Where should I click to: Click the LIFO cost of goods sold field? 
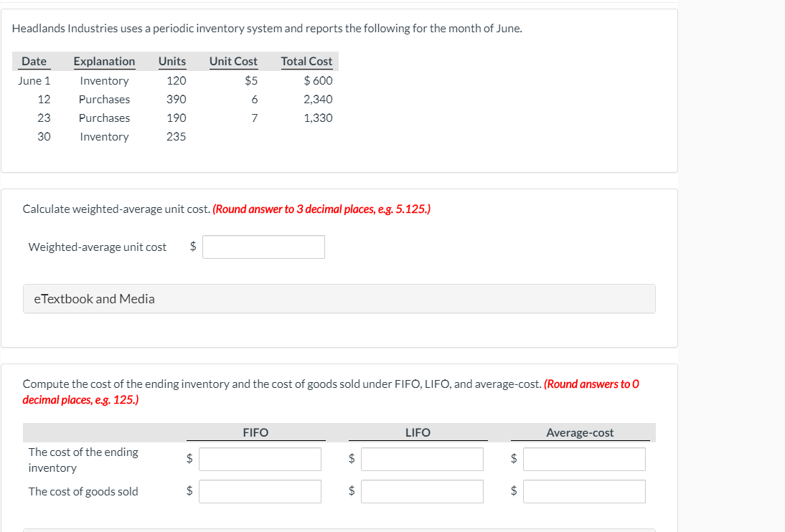point(422,491)
